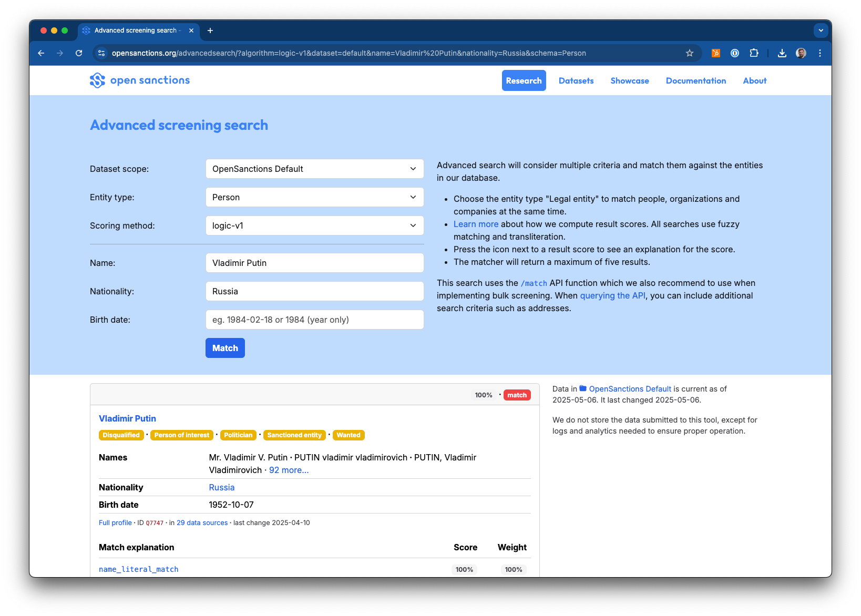The height and width of the screenshot is (616, 861).
Task: Click the blue Match button
Action: [225, 348]
